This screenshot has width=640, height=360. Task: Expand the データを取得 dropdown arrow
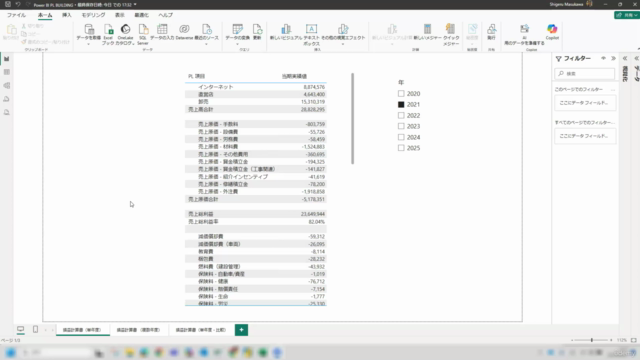tap(89, 44)
